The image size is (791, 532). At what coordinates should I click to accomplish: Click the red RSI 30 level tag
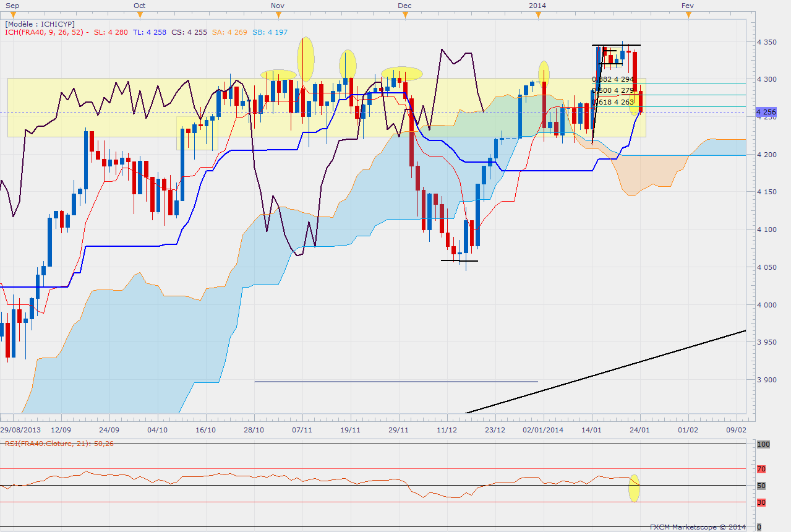pyautogui.click(x=760, y=502)
